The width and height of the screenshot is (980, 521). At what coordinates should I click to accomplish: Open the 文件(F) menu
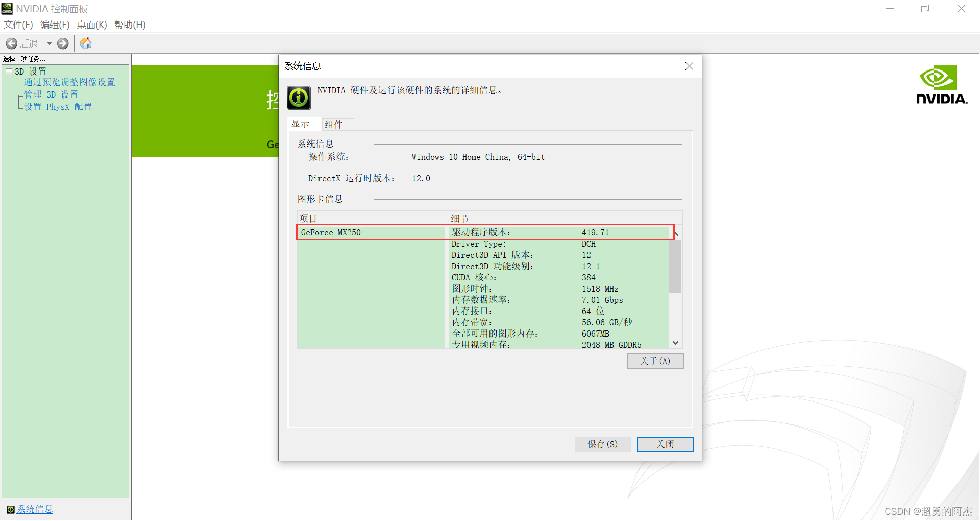[18, 25]
